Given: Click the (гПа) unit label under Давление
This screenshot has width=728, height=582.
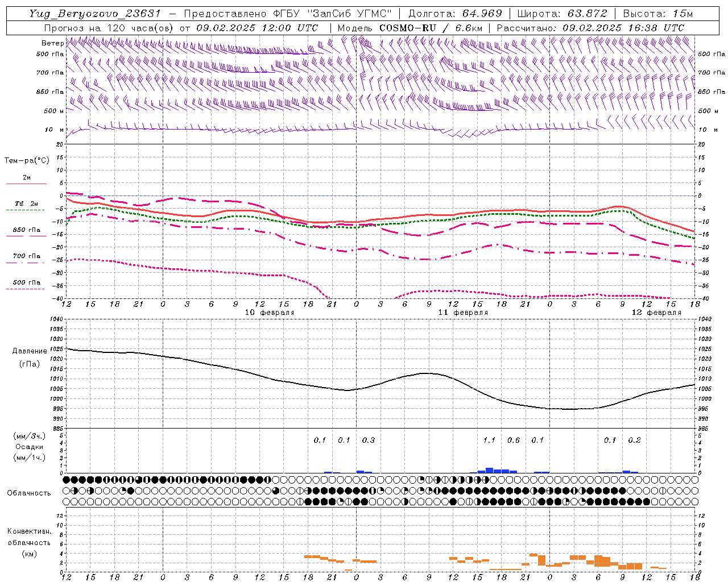Looking at the screenshot, I should [x=30, y=364].
